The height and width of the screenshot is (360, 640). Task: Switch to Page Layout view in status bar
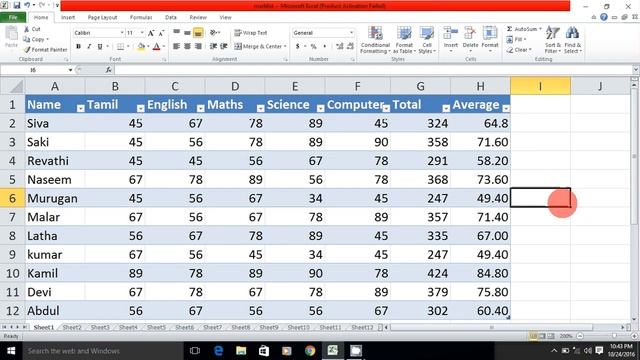(x=542, y=336)
